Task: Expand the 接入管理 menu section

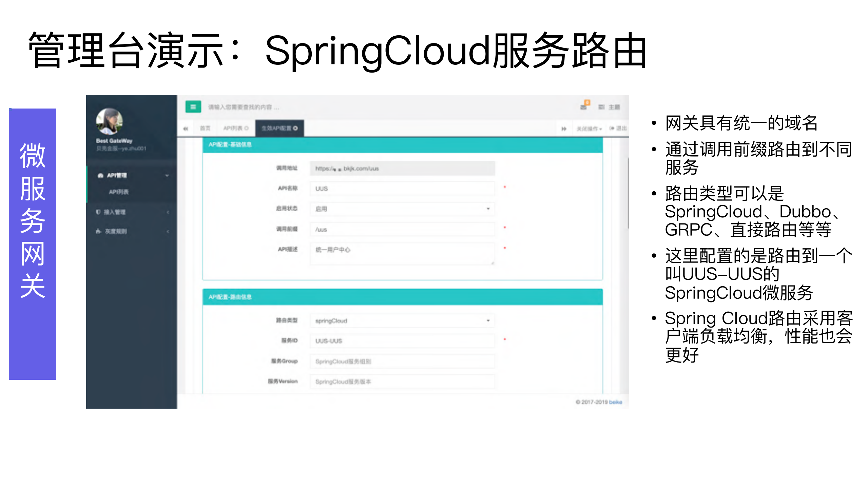Action: (x=168, y=212)
